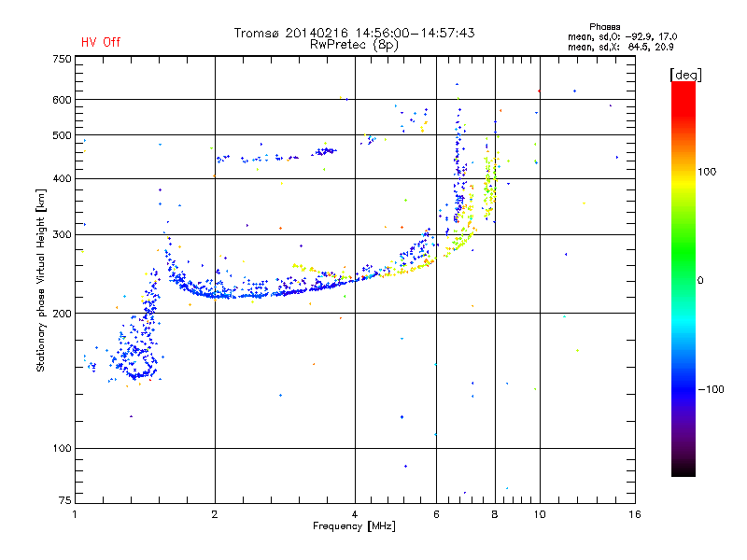Image resolution: width=747 pixels, height=560 pixels.
Task: Click the colorbar tick label '-100'
Action: [711, 389]
